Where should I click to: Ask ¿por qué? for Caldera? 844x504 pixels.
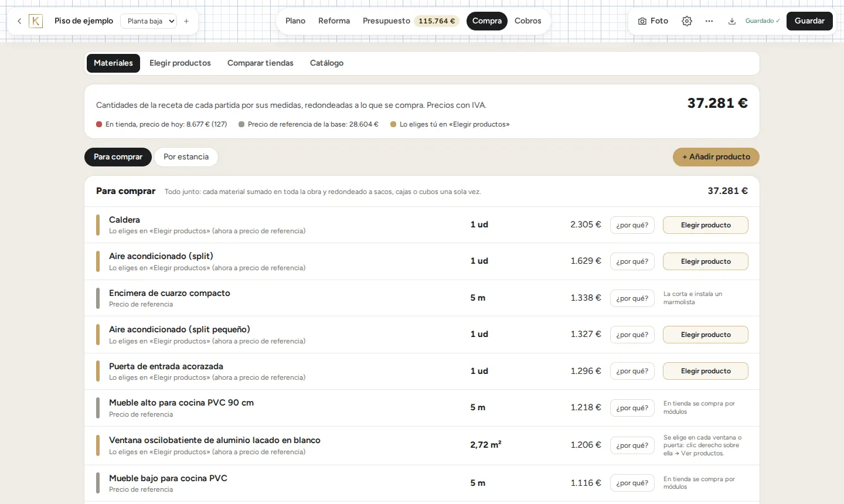click(x=632, y=225)
